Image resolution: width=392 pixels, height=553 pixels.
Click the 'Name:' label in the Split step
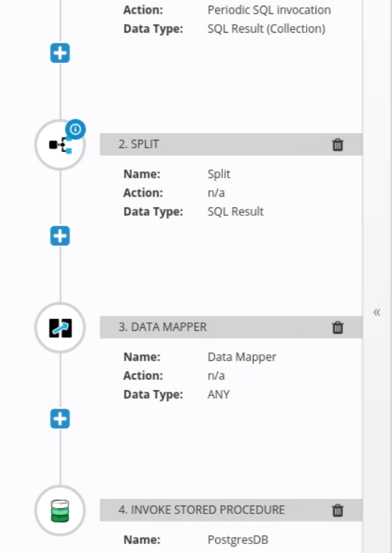point(142,174)
